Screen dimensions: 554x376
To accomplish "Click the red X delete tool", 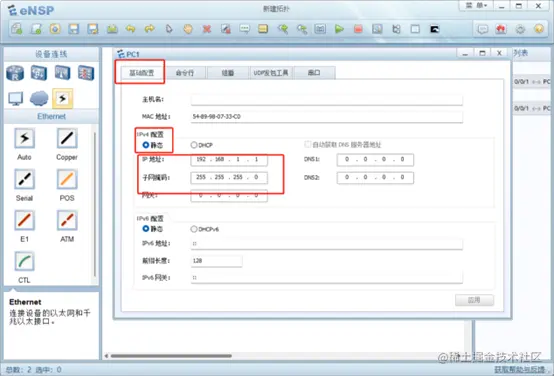I will [x=207, y=29].
